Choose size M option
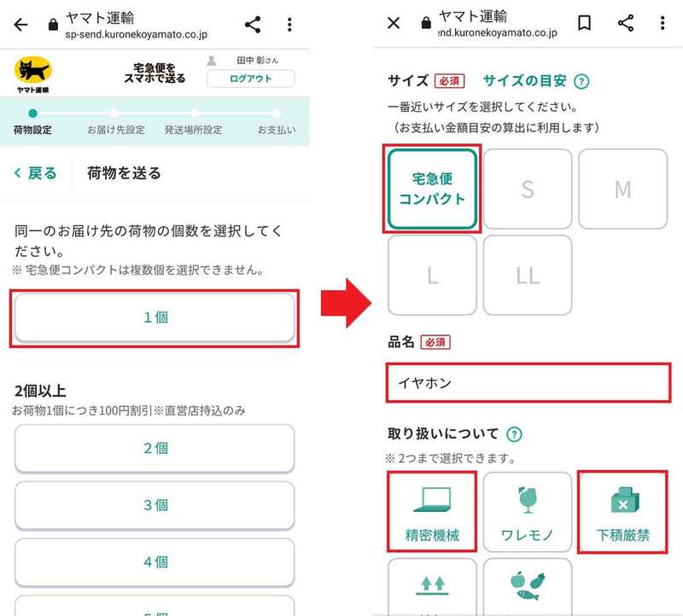This screenshot has width=683, height=616. (623, 189)
